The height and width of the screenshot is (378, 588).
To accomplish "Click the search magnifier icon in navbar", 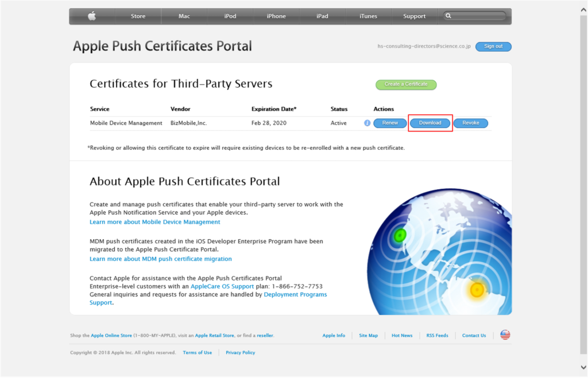I will [448, 16].
